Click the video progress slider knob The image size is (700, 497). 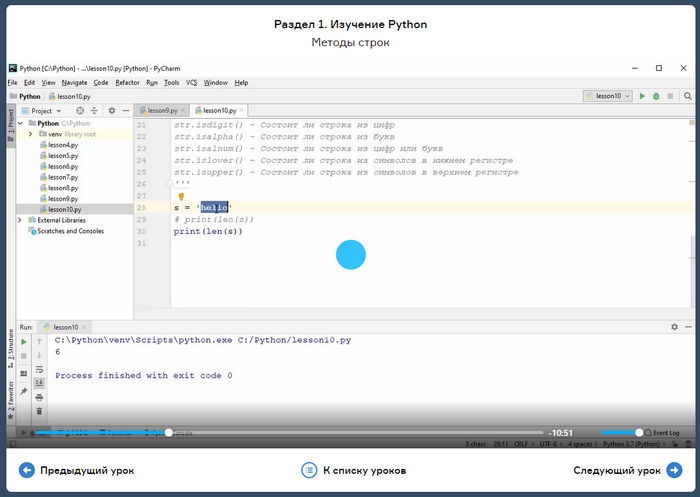click(168, 432)
